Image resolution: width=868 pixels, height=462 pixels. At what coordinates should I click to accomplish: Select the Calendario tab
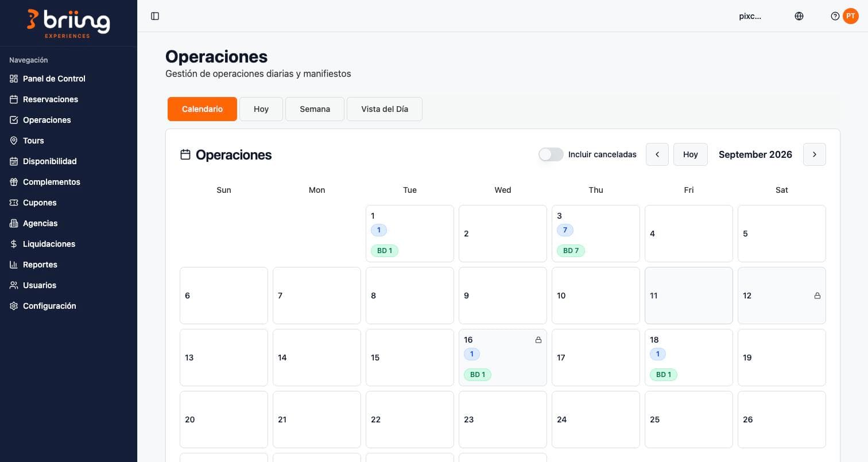pyautogui.click(x=202, y=109)
